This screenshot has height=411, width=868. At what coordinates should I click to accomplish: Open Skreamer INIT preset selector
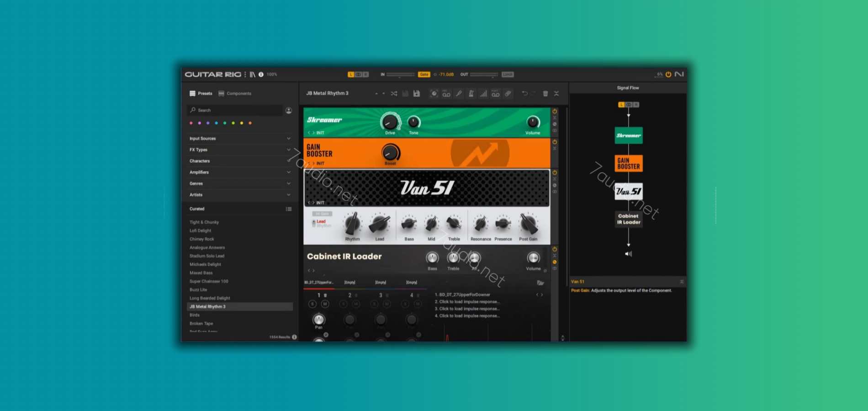pos(320,133)
